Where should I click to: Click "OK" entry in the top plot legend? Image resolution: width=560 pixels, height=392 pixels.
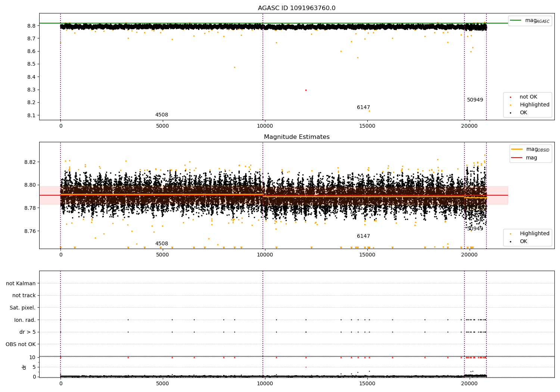523,112
